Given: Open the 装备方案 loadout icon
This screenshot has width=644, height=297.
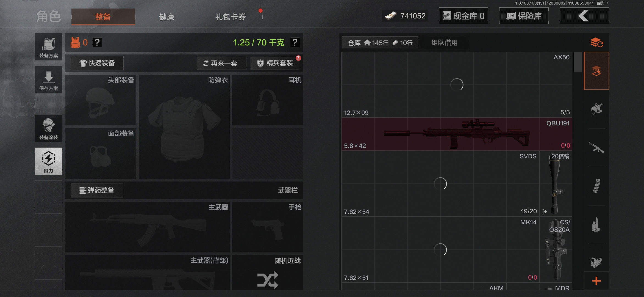Looking at the screenshot, I should click(48, 47).
